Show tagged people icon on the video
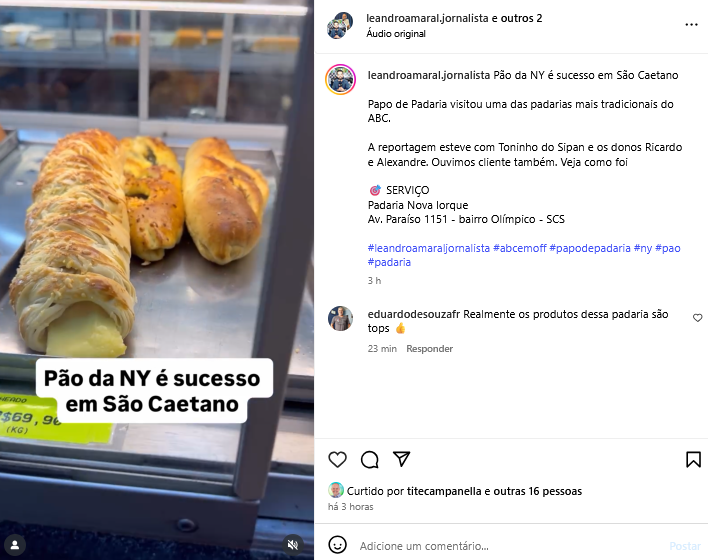The height and width of the screenshot is (560, 708). (15, 545)
